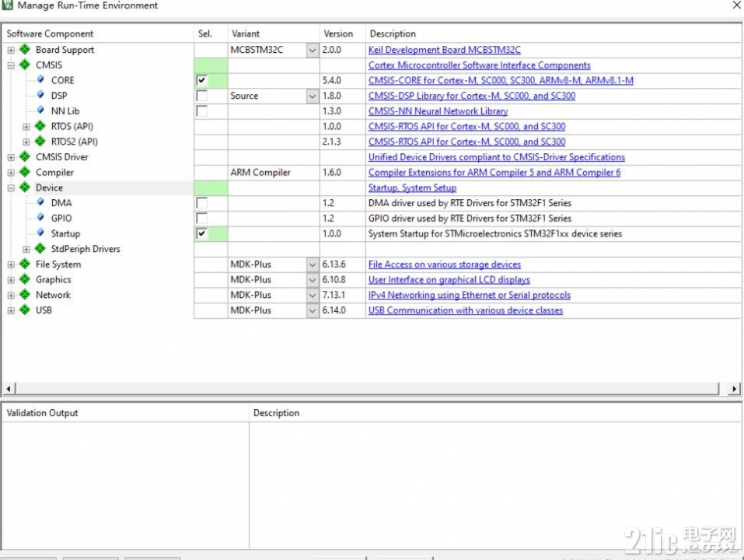Open the USB MDK-Plus dropdown
Viewport: 744px width, 560px height.
313,310
